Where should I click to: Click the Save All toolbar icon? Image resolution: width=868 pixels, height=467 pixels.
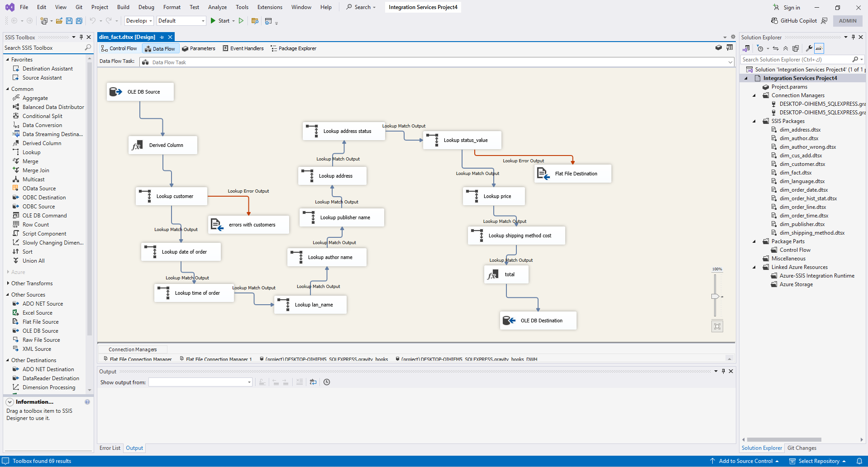79,21
